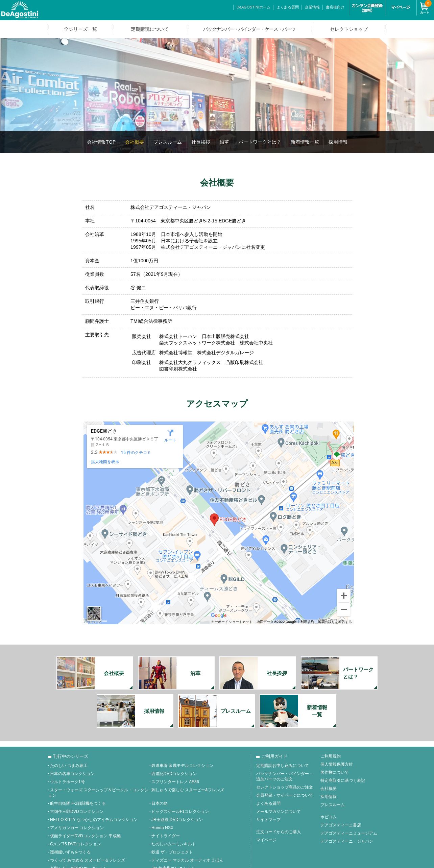Click 日本の名車コレクション footer link
The height and width of the screenshot is (868, 434).
click(x=72, y=774)
